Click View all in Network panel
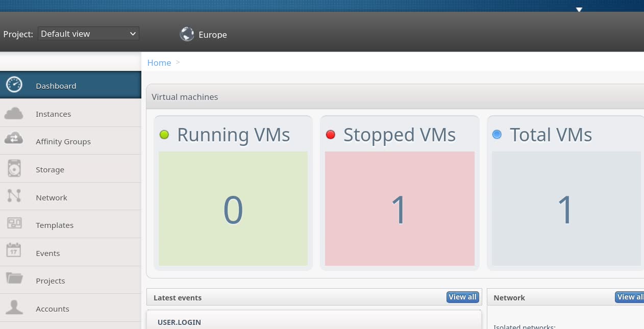Screen dimensions: 644x329 (x=629, y=297)
